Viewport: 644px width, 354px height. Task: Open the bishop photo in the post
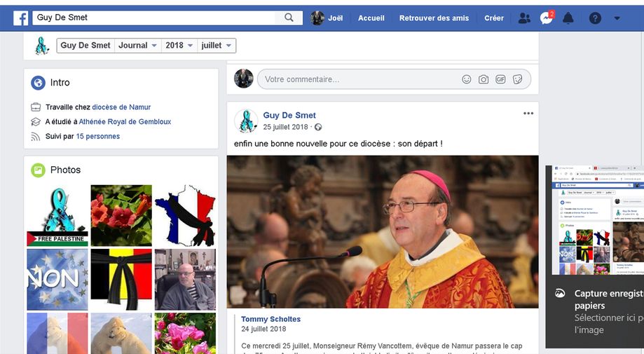point(383,231)
